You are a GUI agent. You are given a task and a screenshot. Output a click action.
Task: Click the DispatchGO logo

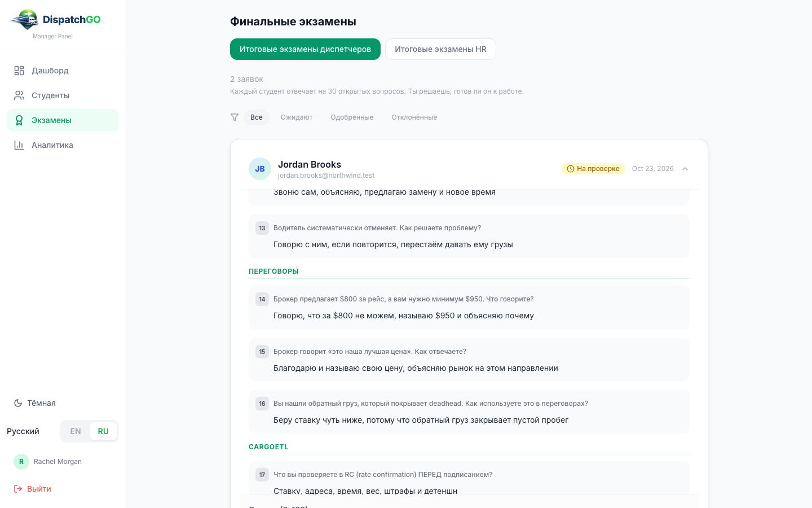coord(55,20)
